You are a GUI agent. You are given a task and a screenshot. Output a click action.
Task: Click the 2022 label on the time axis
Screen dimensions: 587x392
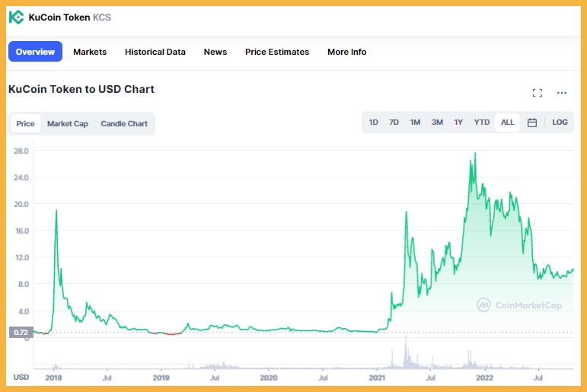(484, 378)
